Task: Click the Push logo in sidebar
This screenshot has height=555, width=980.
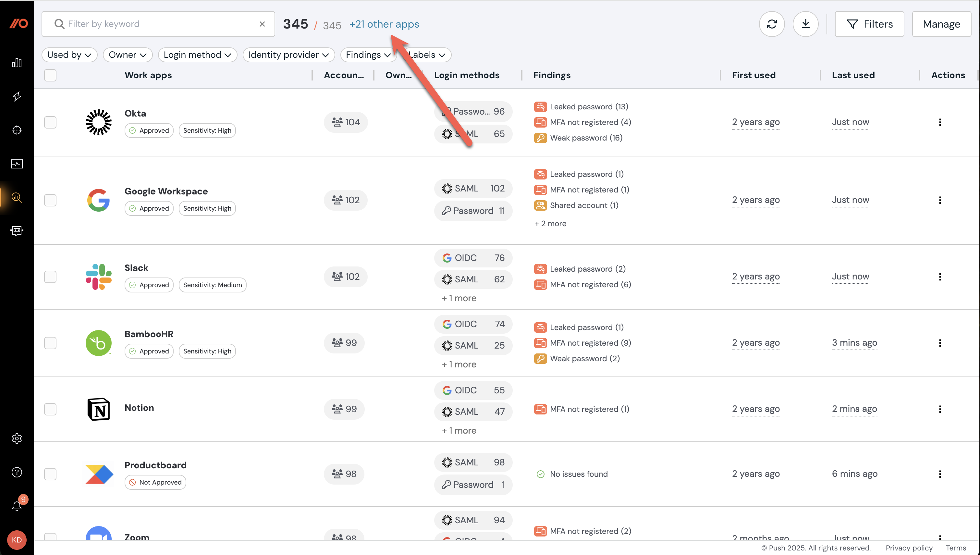Action: (18, 24)
